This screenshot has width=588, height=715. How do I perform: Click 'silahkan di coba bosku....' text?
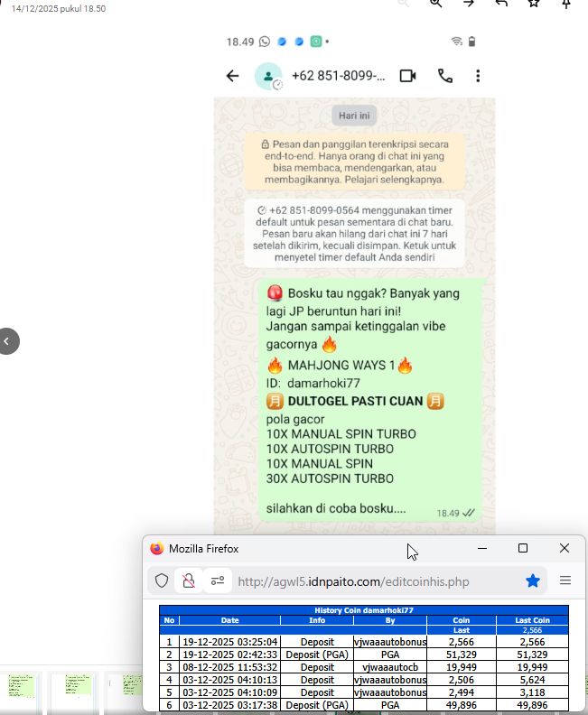coord(336,508)
